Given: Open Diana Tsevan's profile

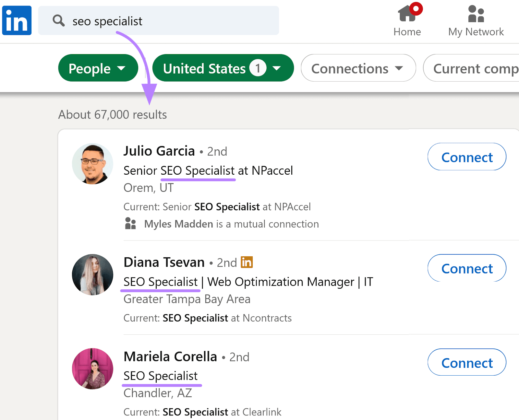Looking at the screenshot, I should point(164,262).
